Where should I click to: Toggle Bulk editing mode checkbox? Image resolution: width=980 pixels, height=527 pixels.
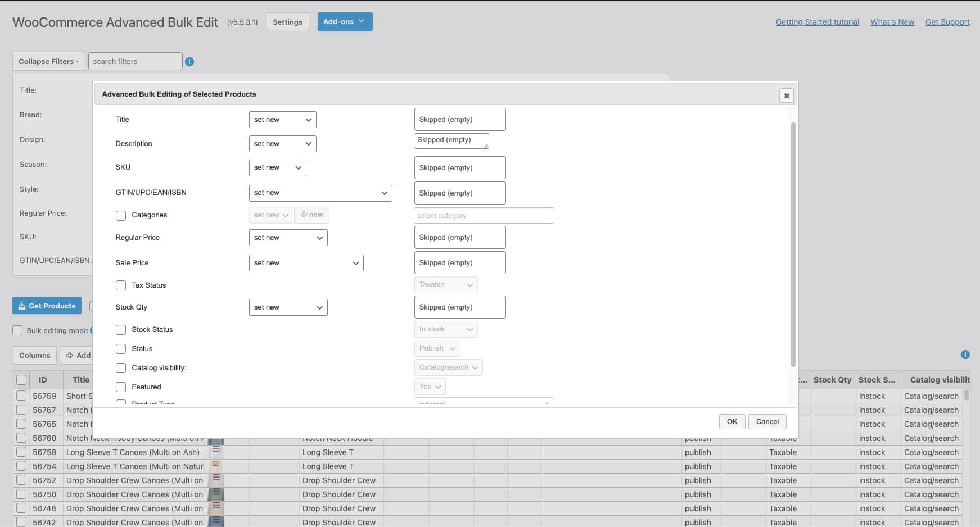(17, 330)
